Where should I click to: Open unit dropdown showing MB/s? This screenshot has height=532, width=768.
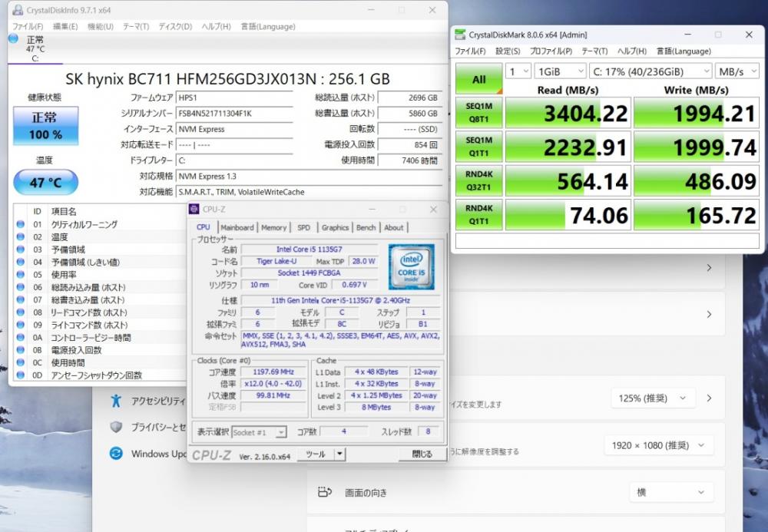[737, 71]
